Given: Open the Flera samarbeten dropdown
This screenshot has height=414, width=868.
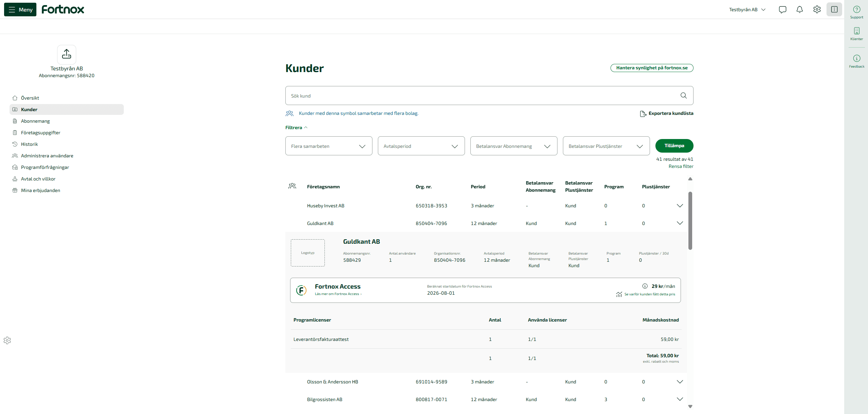Looking at the screenshot, I should 329,146.
